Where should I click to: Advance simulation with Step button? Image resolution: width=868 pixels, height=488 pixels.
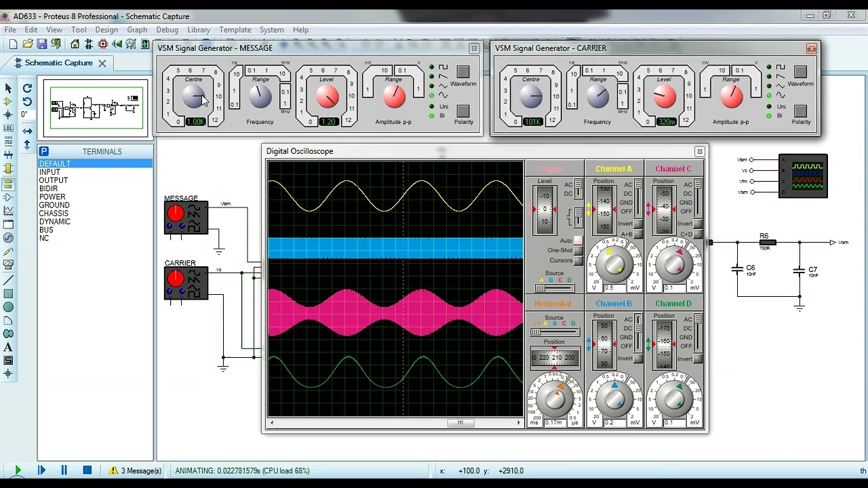(x=41, y=470)
